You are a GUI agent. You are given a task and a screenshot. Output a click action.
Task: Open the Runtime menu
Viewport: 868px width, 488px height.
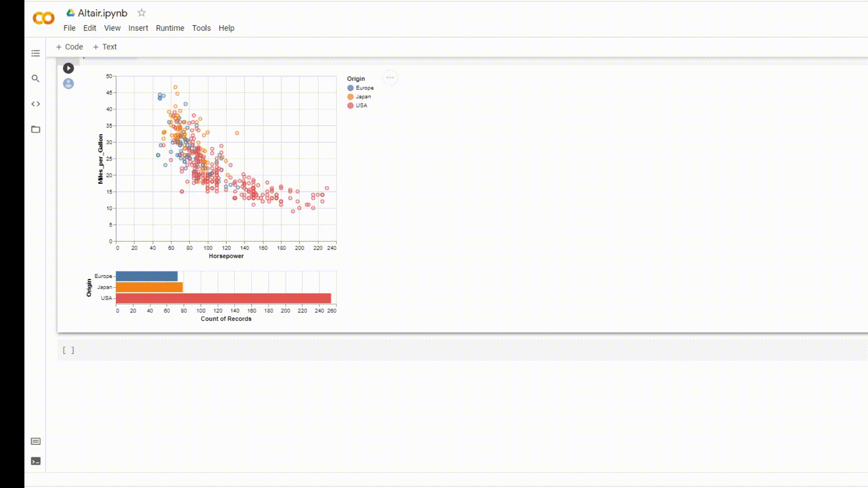coord(170,28)
